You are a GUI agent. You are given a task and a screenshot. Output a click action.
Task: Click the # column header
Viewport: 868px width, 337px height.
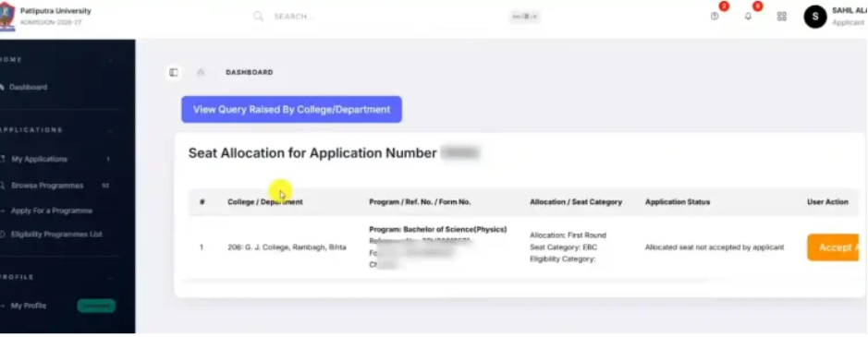202,202
